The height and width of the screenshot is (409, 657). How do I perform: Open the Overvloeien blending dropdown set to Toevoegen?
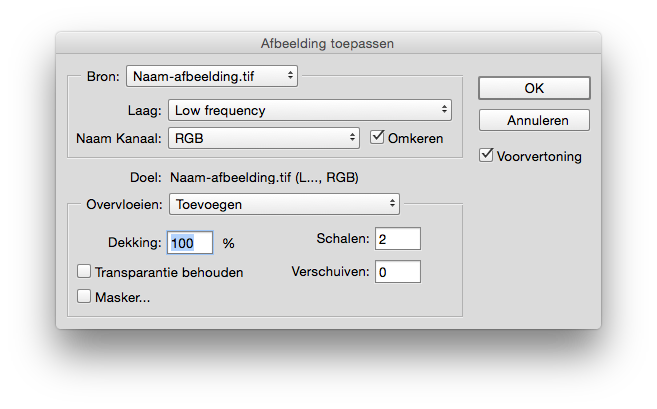284,204
